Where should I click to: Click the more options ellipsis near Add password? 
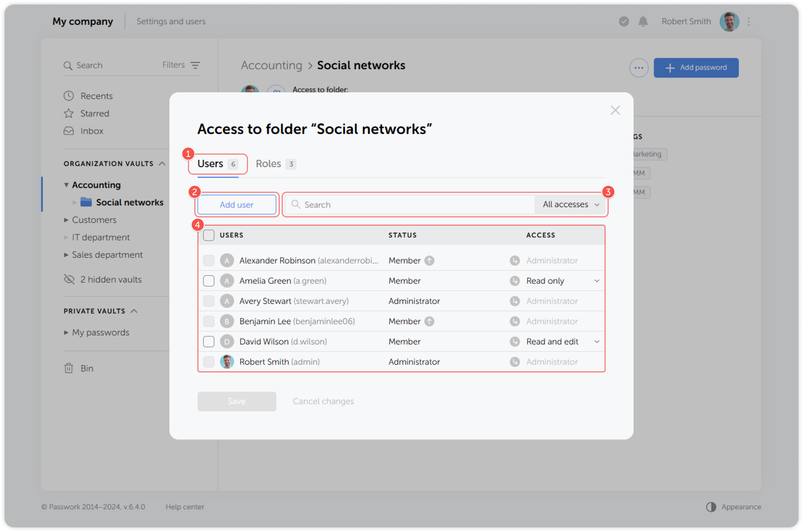click(x=639, y=68)
